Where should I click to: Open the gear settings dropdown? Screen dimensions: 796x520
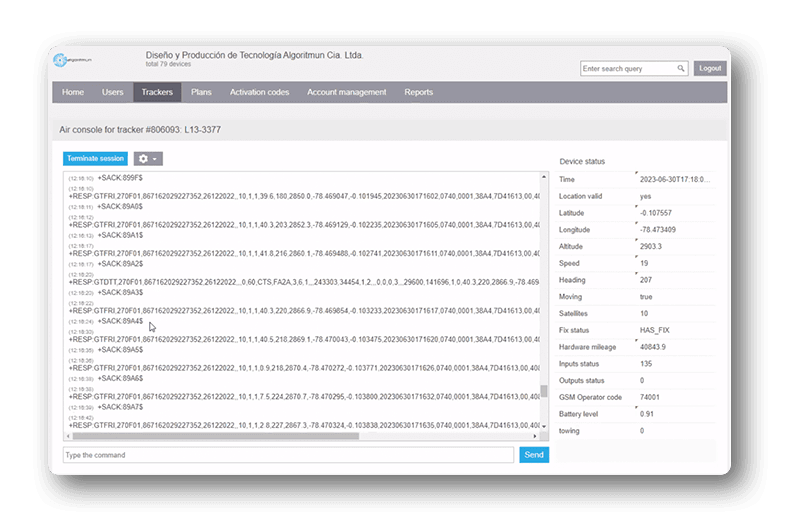click(148, 158)
